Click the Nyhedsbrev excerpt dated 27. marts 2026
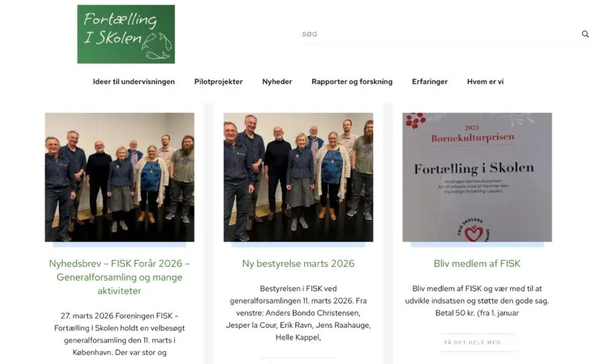Screen dimensions: 603x364 pos(120,334)
